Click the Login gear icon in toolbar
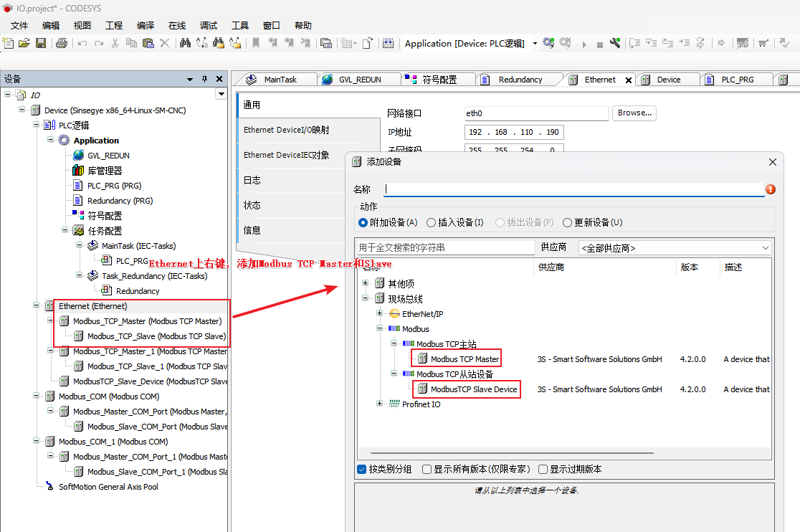 click(x=548, y=43)
